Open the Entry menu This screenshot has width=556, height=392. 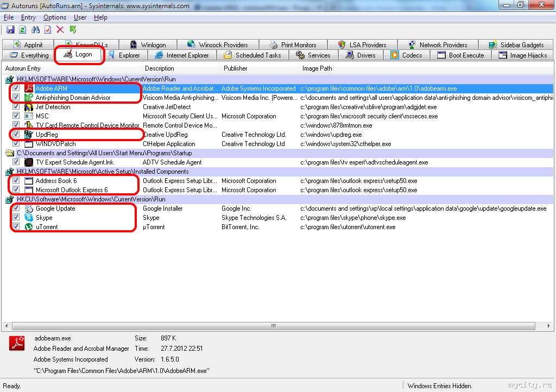[28, 17]
